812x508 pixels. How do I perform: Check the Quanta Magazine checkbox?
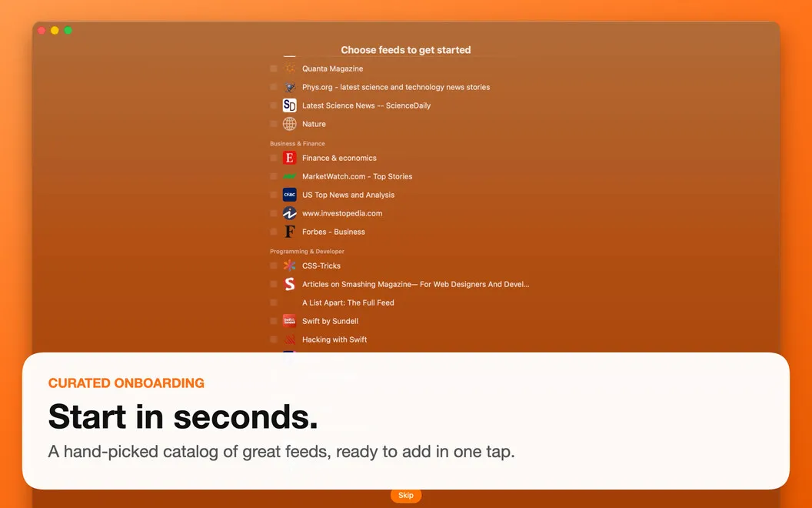[274, 69]
